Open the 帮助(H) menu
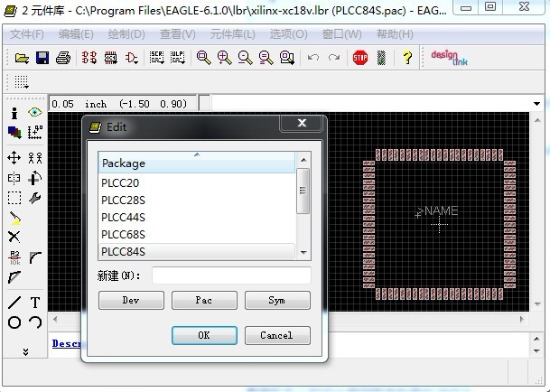Screen dimensions: 550x392 pos(395,34)
